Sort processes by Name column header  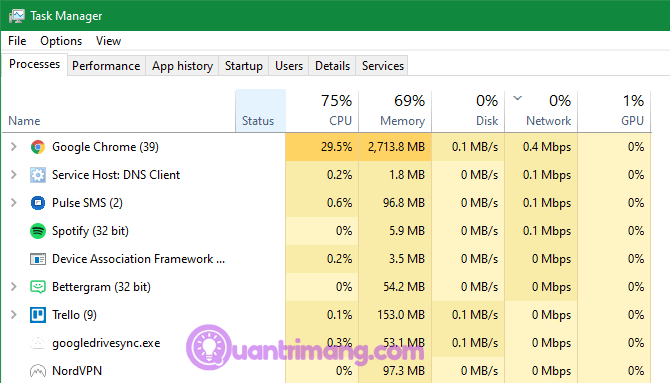[x=119, y=111]
